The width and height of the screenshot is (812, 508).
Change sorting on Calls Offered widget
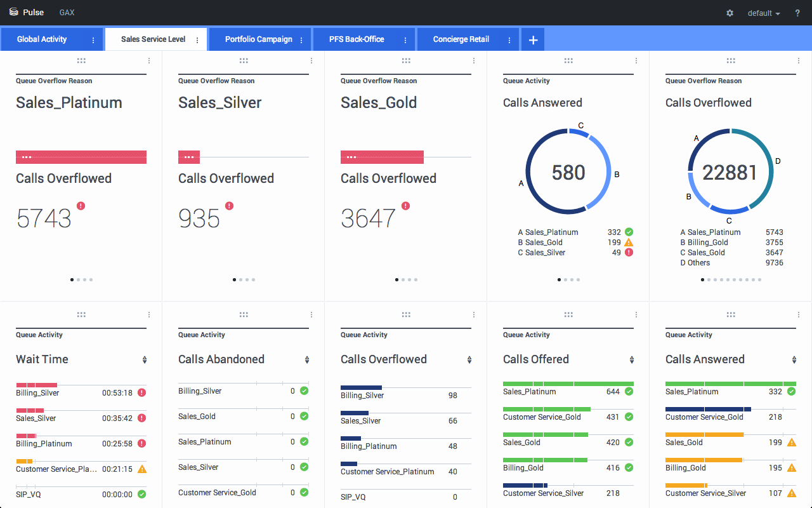coord(632,360)
